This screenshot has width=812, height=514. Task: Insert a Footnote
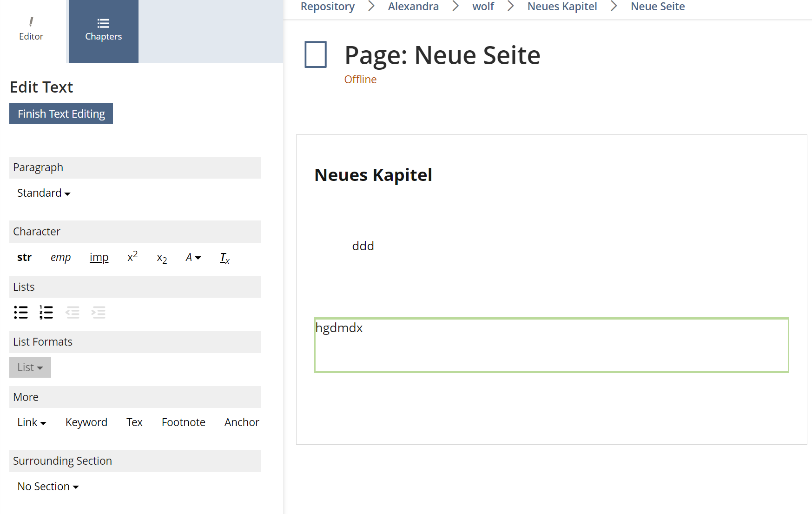(x=183, y=422)
